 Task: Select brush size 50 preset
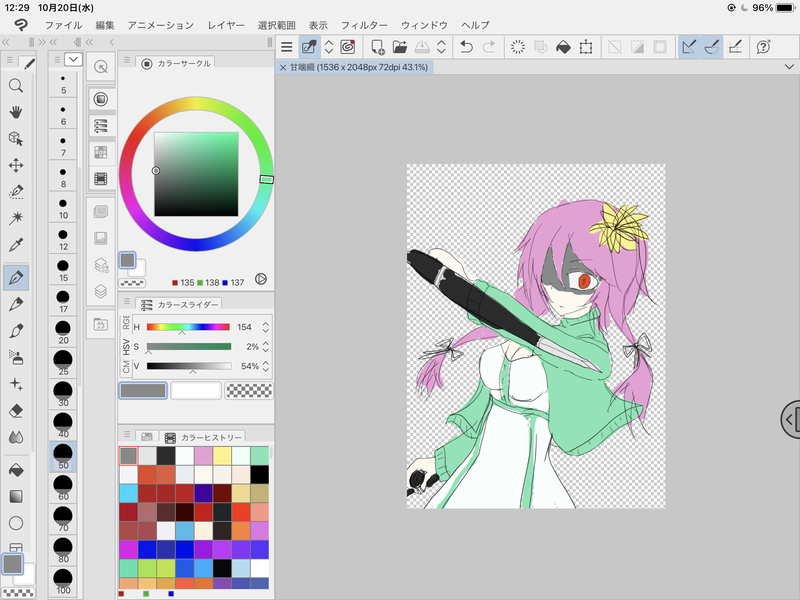63,457
